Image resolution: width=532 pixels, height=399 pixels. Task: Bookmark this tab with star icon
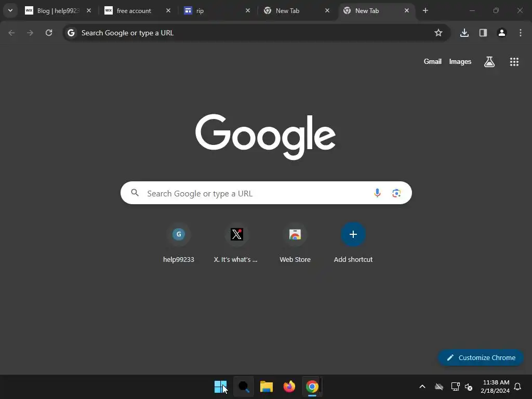click(438, 33)
